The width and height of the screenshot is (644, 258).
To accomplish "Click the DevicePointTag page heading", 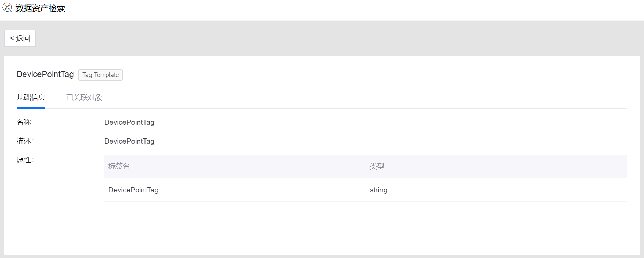I will click(45, 74).
